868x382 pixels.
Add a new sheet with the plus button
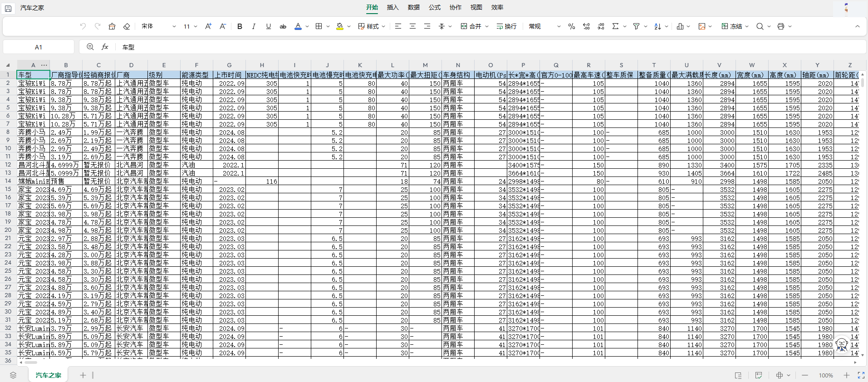83,375
